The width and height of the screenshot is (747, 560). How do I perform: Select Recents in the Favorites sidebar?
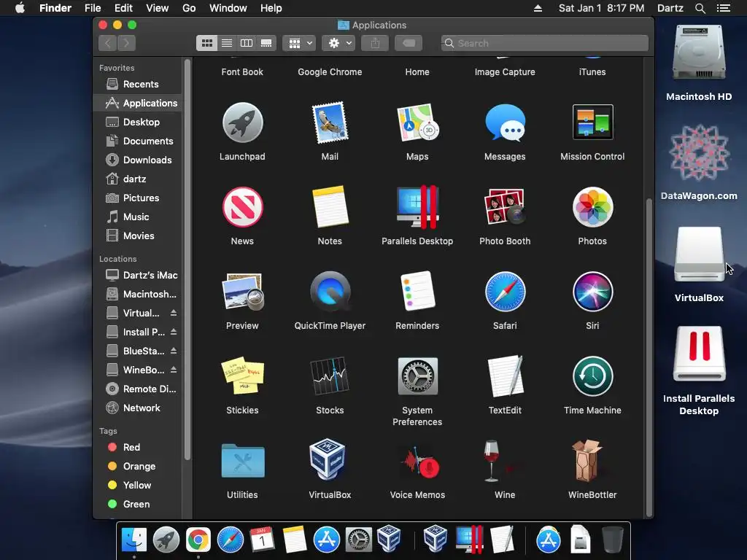[x=138, y=85]
